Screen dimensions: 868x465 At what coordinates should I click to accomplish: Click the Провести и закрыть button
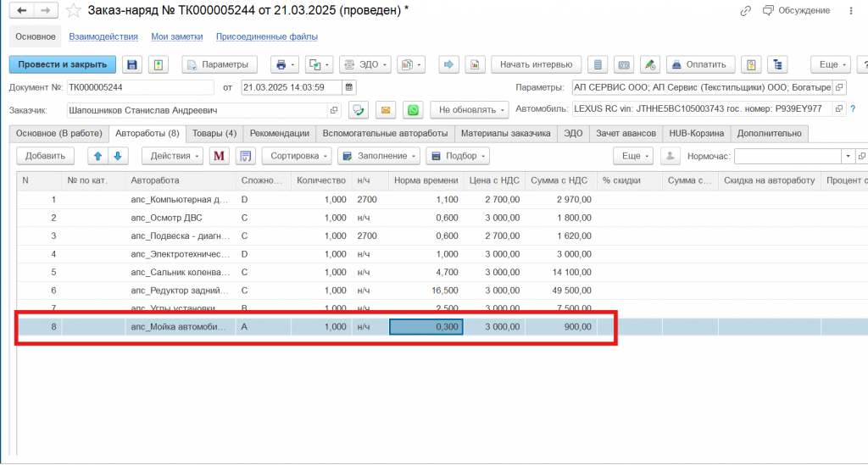pyautogui.click(x=62, y=64)
